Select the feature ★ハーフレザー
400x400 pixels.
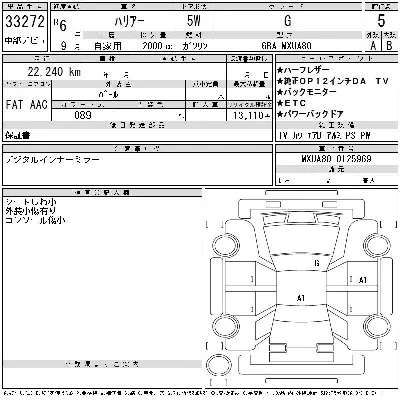(303, 70)
